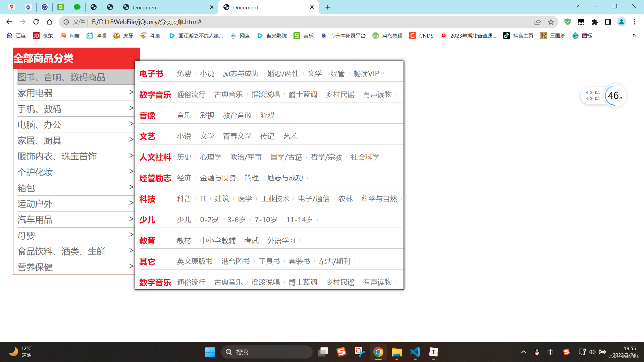Click the share page icon
Viewport: 644px width, 362px height.
click(537, 22)
